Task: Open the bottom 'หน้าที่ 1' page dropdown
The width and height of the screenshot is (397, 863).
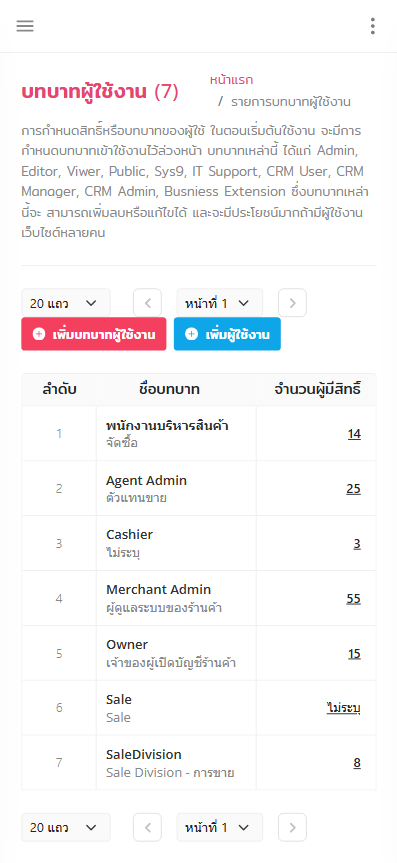Action: tap(220, 827)
